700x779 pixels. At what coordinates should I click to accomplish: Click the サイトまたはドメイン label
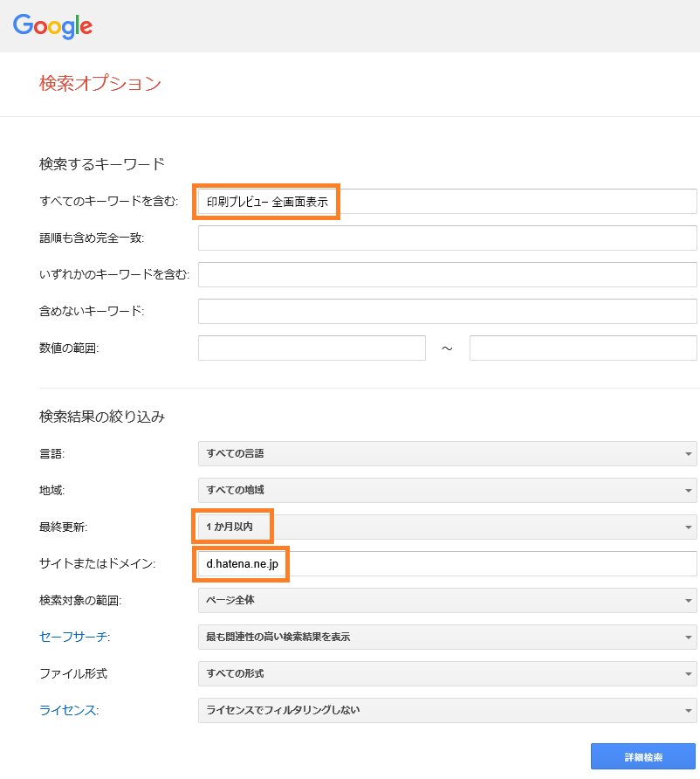coord(97,564)
